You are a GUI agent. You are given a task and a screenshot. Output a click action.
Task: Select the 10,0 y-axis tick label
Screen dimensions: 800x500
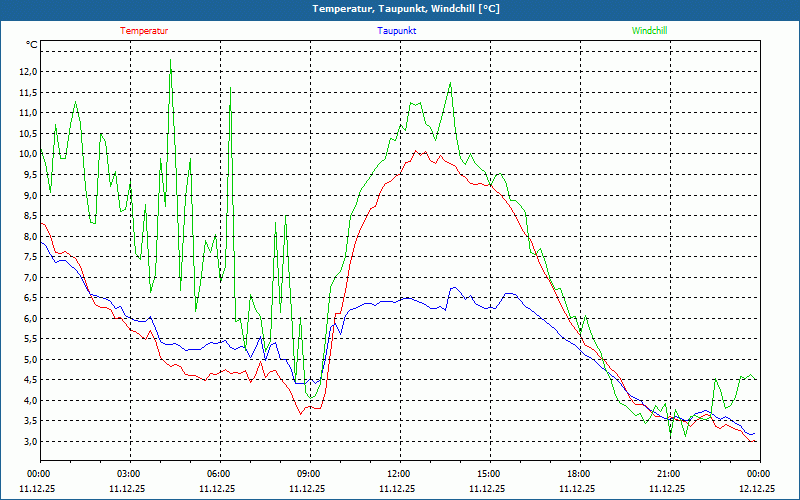click(27, 154)
